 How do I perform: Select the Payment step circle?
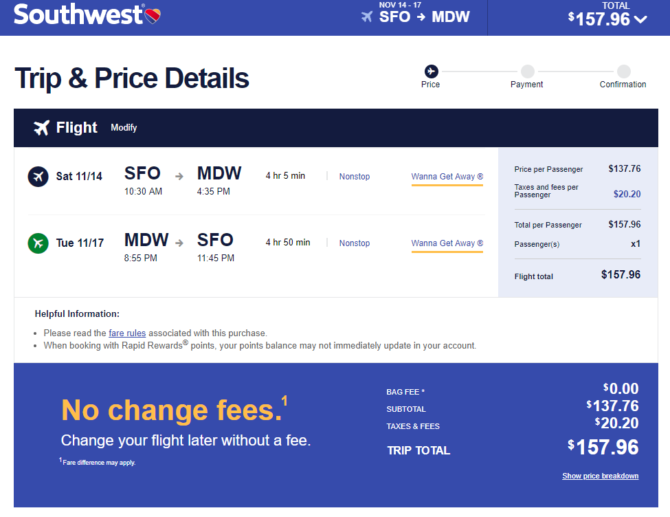click(x=527, y=71)
